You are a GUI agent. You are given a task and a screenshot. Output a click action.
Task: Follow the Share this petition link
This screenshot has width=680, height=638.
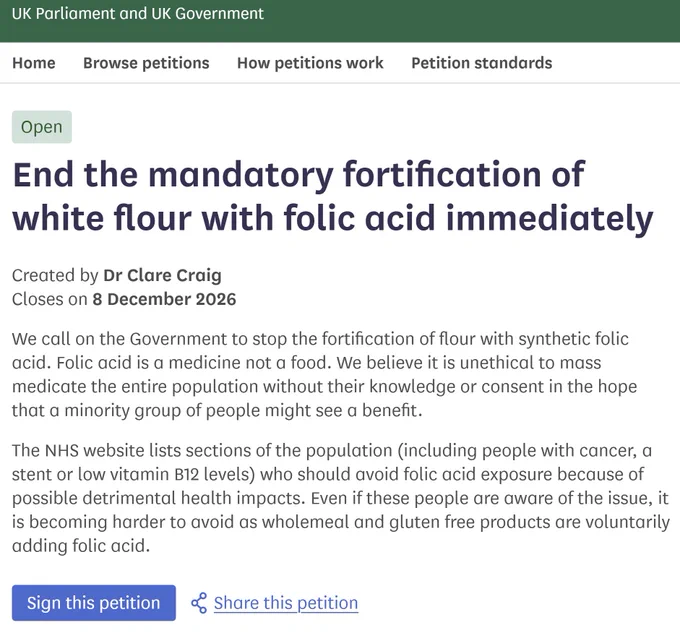pos(286,603)
